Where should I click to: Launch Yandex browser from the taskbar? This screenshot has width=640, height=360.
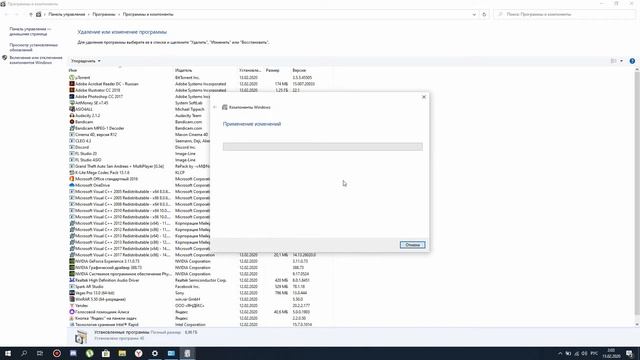coord(138,353)
